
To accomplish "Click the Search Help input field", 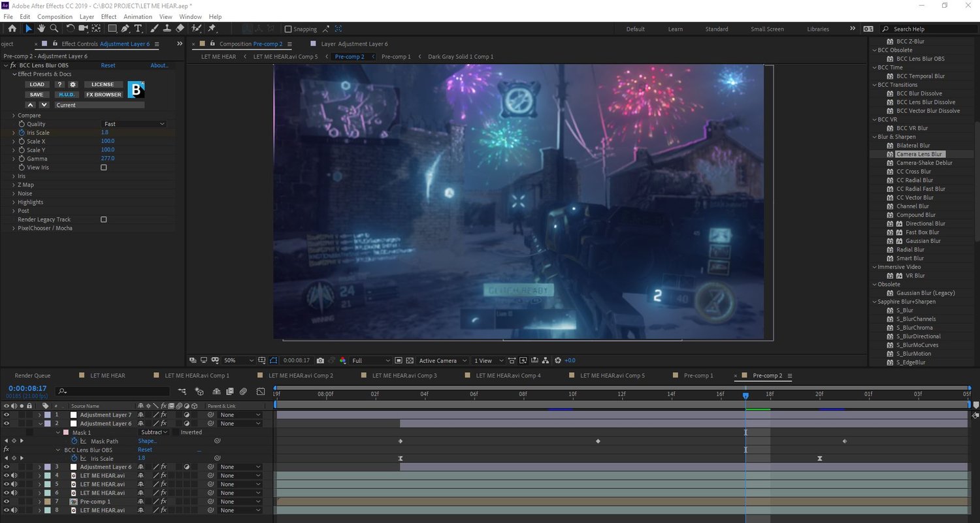I will click(x=928, y=29).
